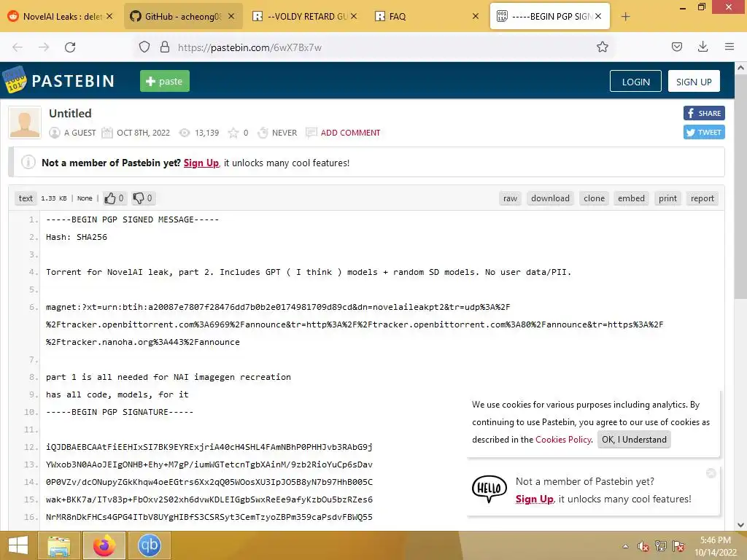Switch to the NovelAI Leaks tab
Screen dimensions: 747x560
coord(61,16)
